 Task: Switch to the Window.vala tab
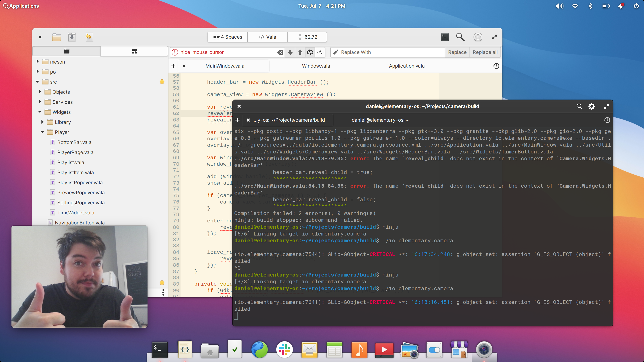pyautogui.click(x=316, y=66)
